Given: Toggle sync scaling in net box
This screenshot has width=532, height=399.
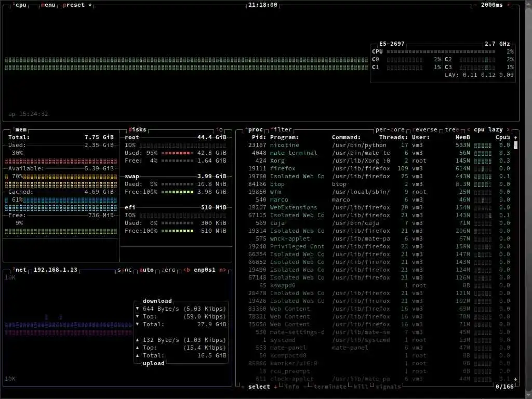Looking at the screenshot, I should point(125,270).
